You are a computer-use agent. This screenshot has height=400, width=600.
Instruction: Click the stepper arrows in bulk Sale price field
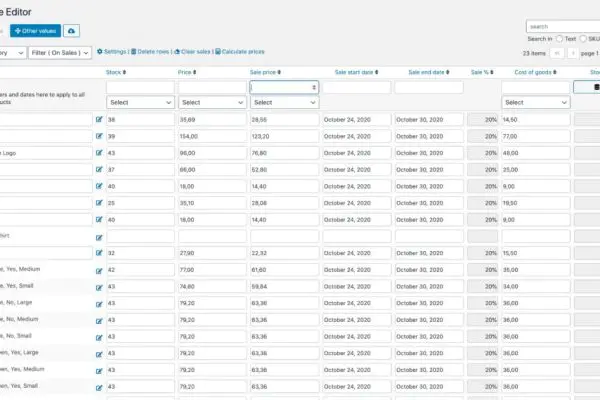pyautogui.click(x=314, y=87)
